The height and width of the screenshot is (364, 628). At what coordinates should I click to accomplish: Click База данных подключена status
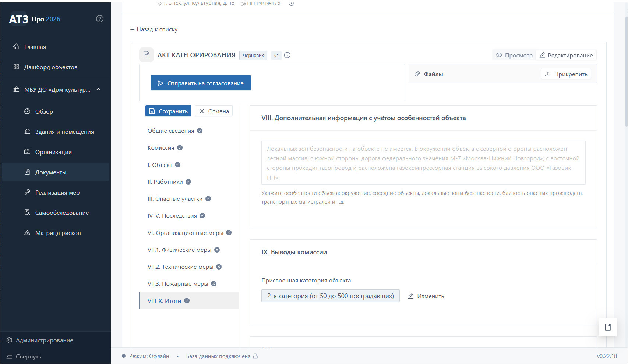tap(218, 356)
